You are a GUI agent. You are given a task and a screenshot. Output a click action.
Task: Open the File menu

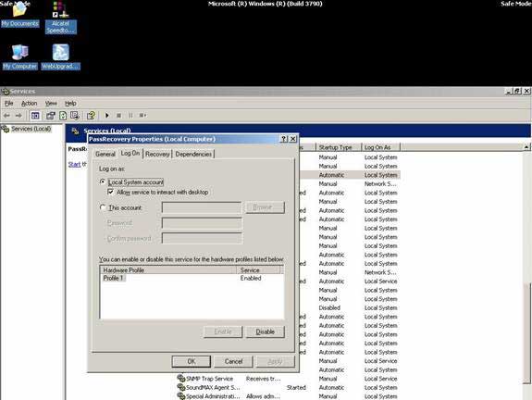pos(9,103)
